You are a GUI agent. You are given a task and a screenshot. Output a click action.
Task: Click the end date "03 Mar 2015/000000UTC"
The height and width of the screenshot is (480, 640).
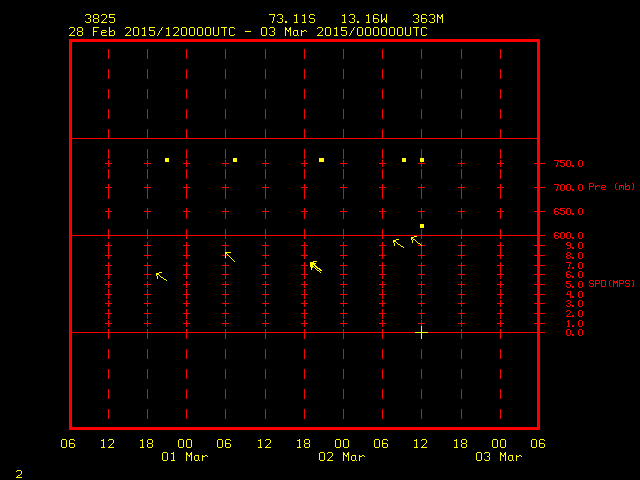(344, 32)
